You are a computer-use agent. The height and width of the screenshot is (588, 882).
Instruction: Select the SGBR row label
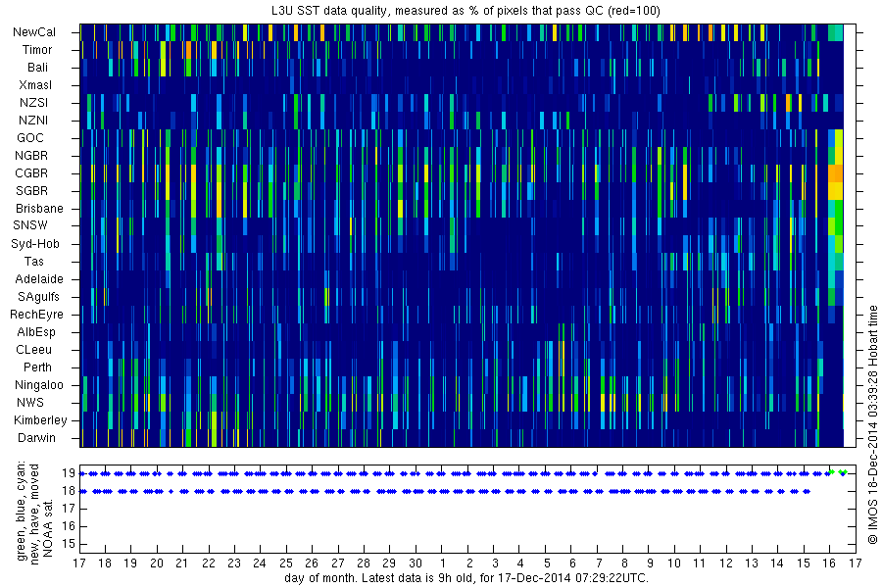tap(31, 191)
